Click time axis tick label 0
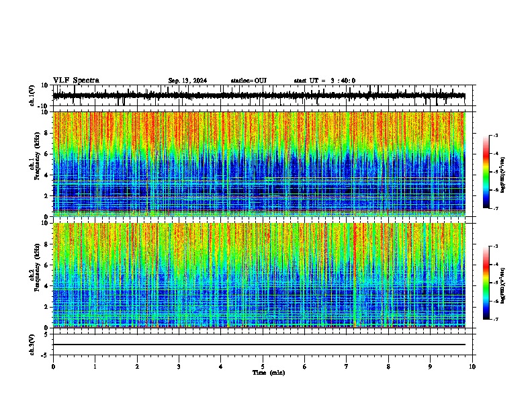 (53, 367)
